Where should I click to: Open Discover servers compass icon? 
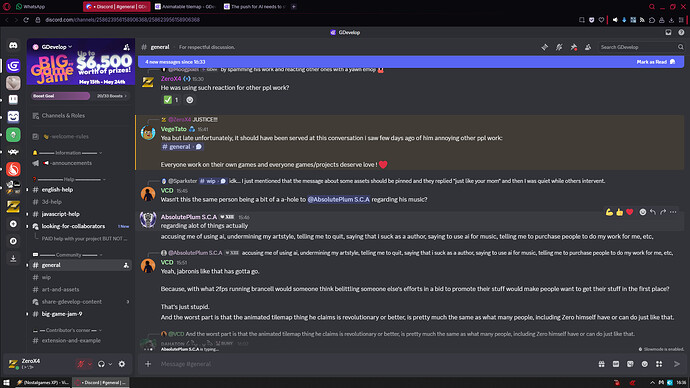coord(13,241)
